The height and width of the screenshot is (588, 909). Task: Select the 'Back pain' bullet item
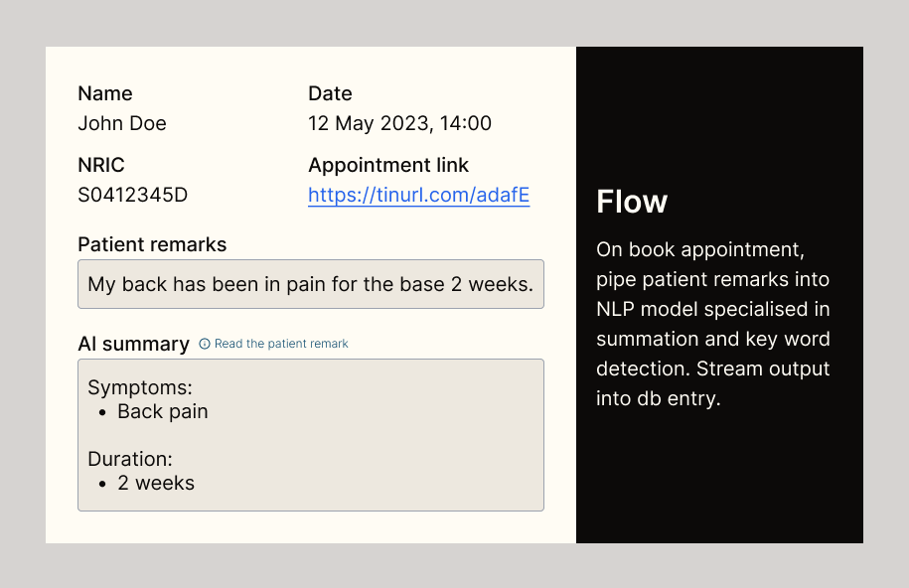tap(162, 411)
